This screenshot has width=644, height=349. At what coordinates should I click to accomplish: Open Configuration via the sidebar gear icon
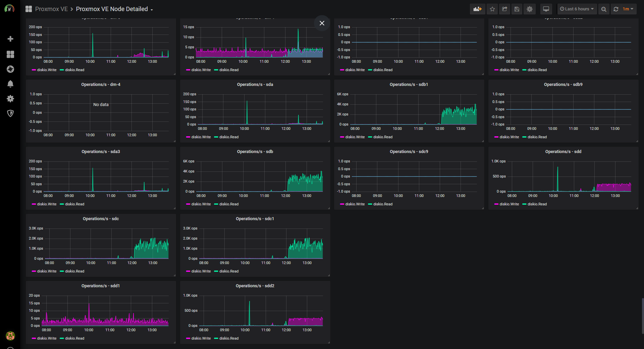point(10,99)
